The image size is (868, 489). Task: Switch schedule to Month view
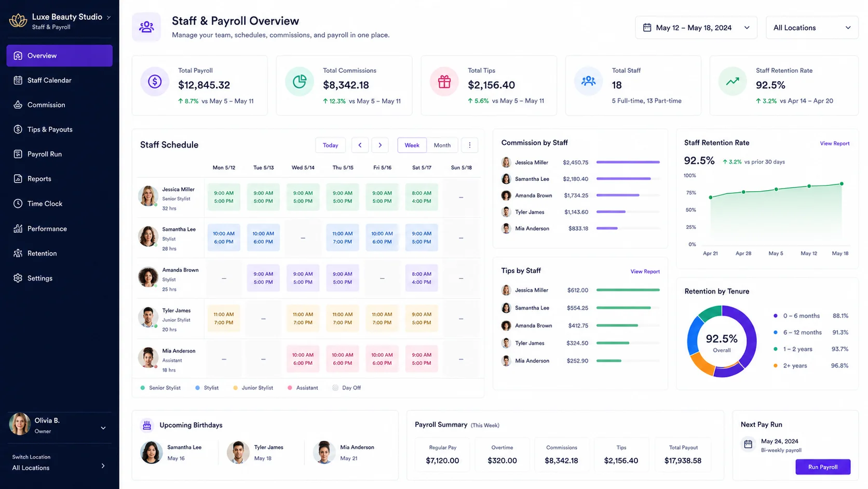(x=442, y=146)
